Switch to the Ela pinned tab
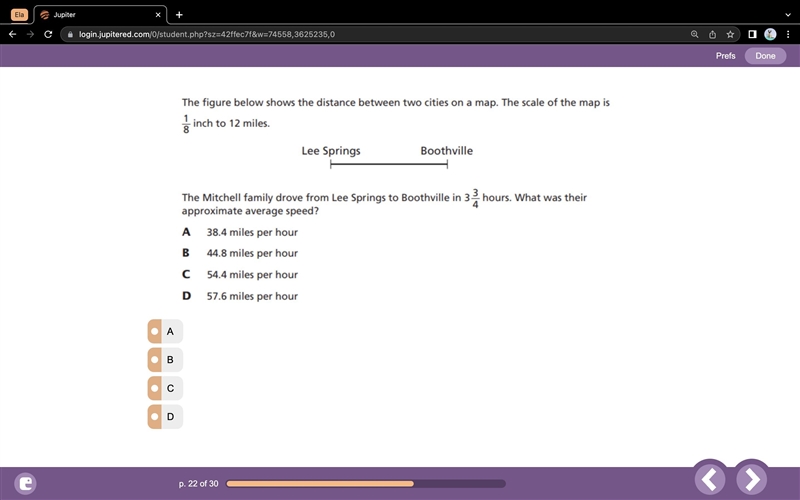Screen dimensions: 800x500 point(19,15)
